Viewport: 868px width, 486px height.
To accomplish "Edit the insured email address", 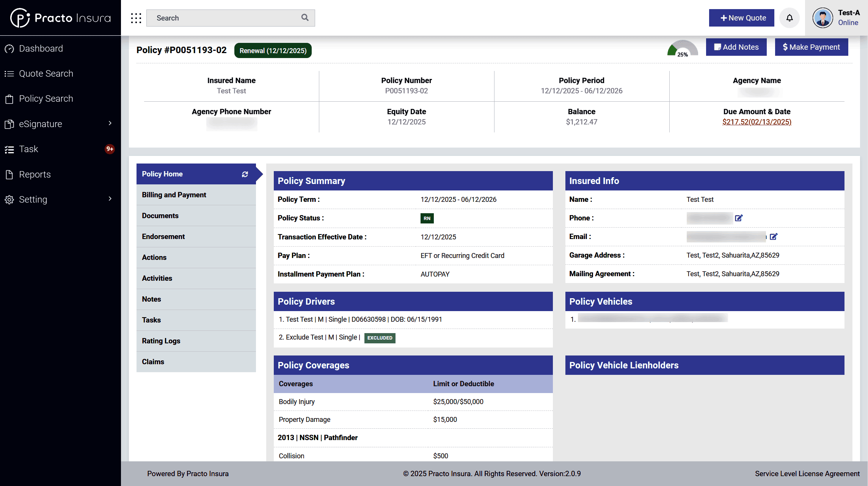I will point(774,237).
